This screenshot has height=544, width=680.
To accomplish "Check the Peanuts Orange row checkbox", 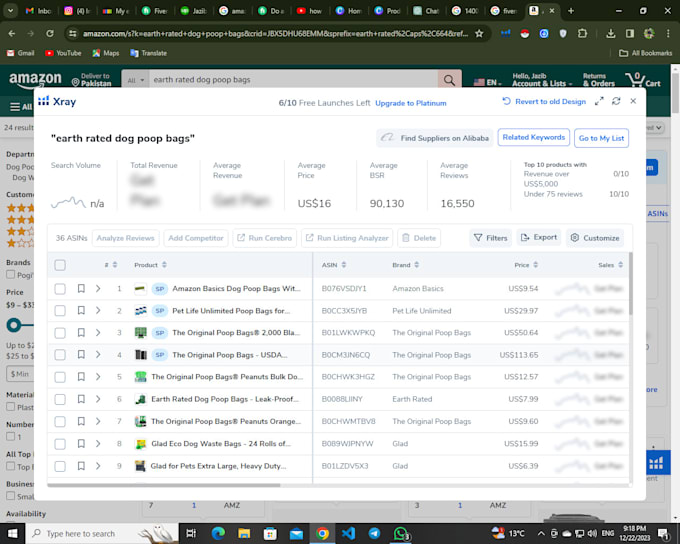I will coord(60,421).
